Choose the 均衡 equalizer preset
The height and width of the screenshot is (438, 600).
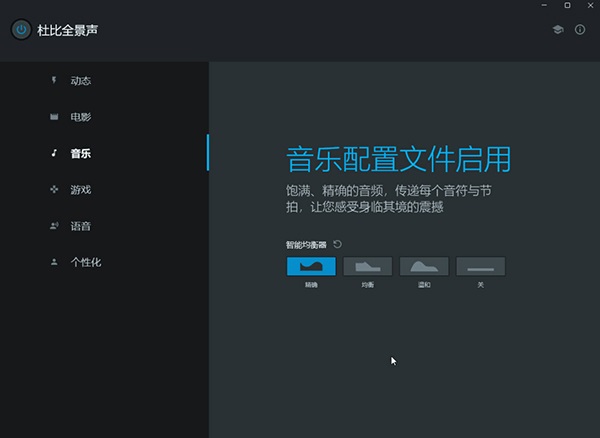[x=368, y=266]
